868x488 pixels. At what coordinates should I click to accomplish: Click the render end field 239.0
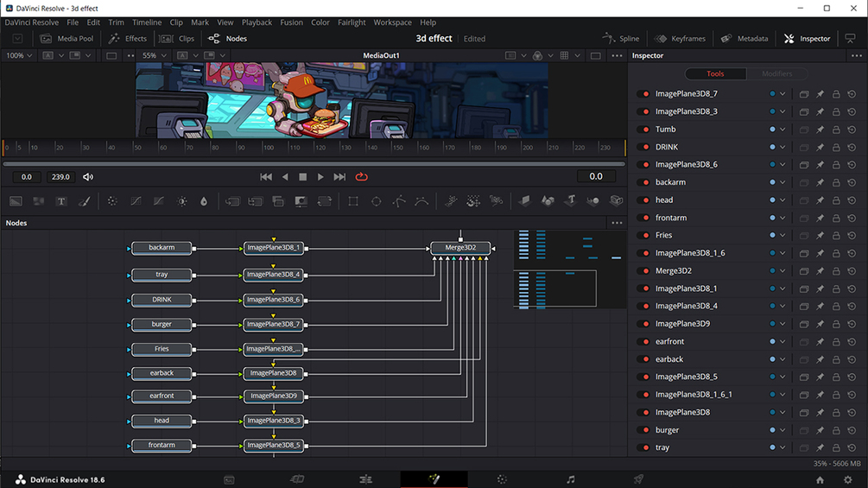[60, 177]
